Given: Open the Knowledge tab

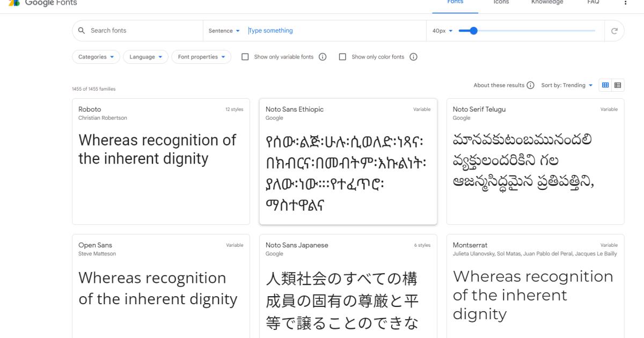Looking at the screenshot, I should [x=547, y=3].
